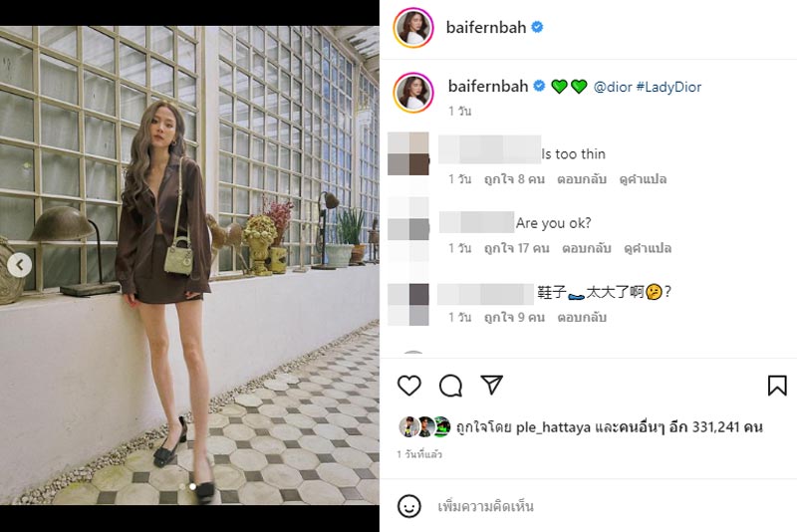797x532 pixels.
Task: Click the comment speech bubble icon
Action: 450,386
